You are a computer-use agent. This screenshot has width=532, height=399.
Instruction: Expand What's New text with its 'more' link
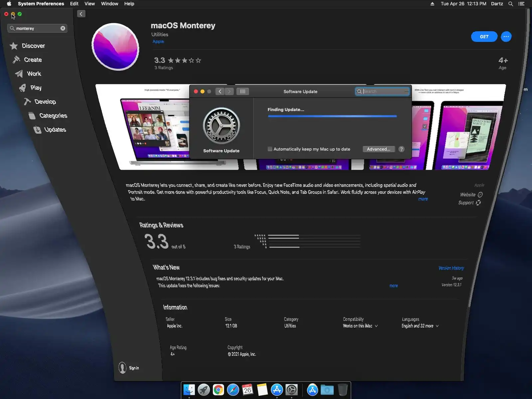(x=394, y=286)
